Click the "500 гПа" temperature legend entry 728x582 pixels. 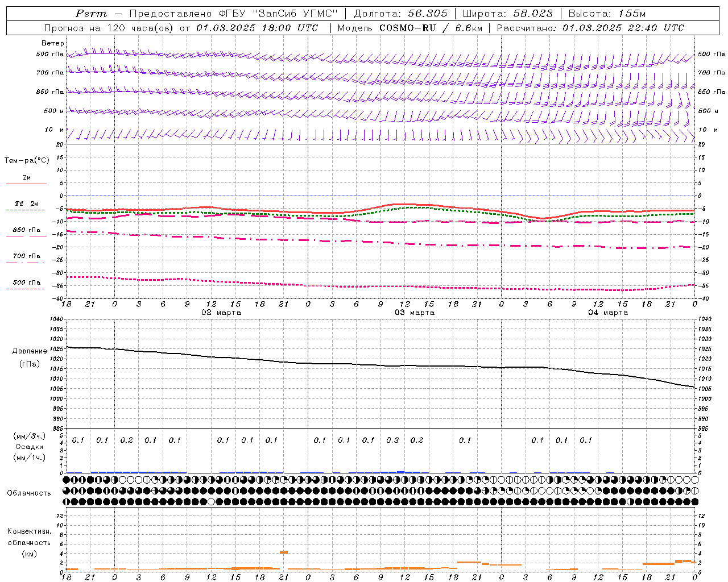26,282
